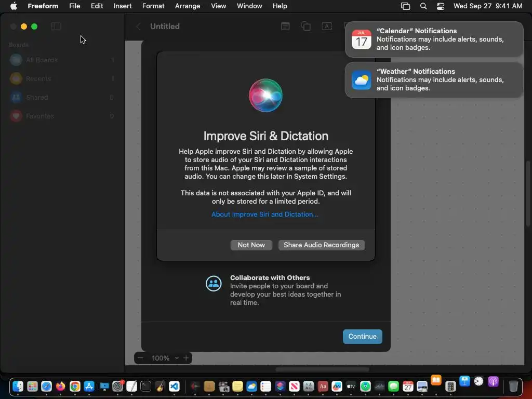Select All Boards in the sidebar

[62, 60]
